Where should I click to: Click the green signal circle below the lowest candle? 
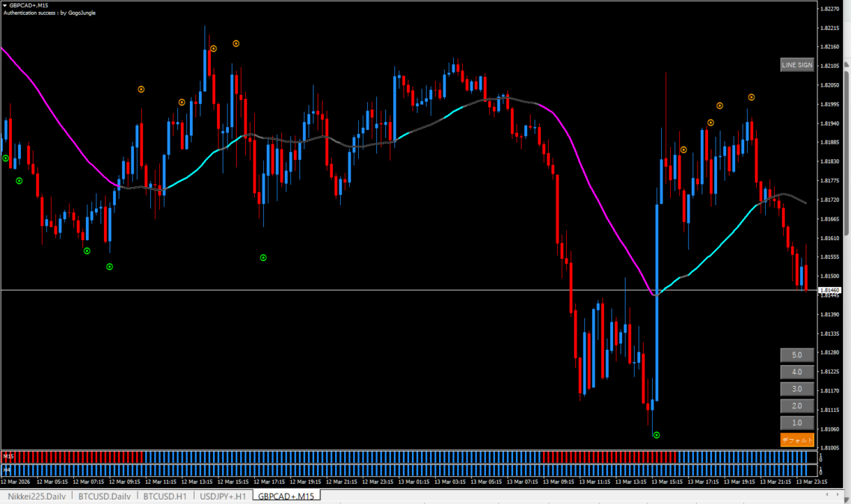coord(656,434)
